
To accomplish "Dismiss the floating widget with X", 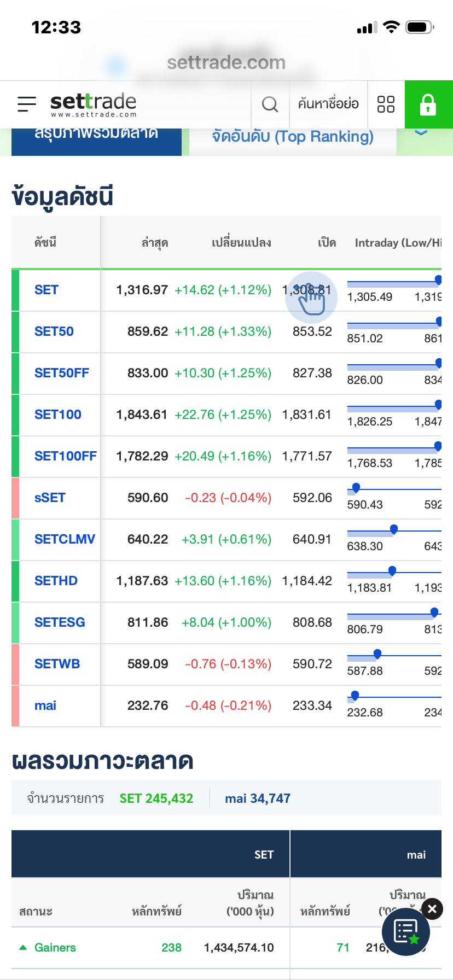I will [432, 909].
